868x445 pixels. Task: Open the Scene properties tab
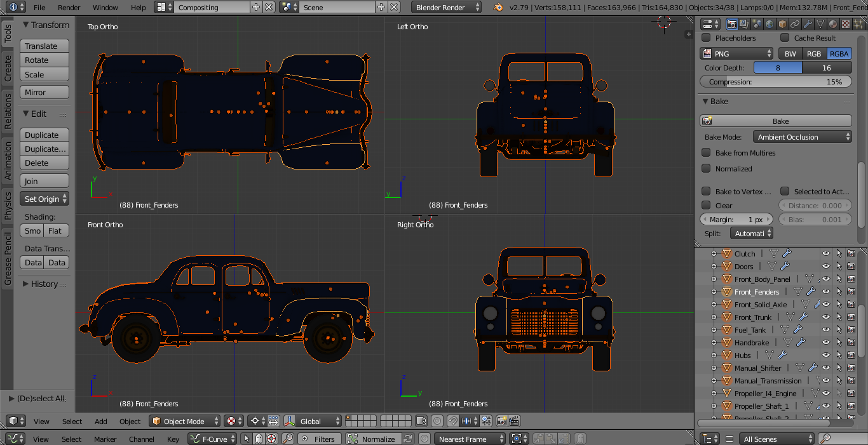[757, 24]
